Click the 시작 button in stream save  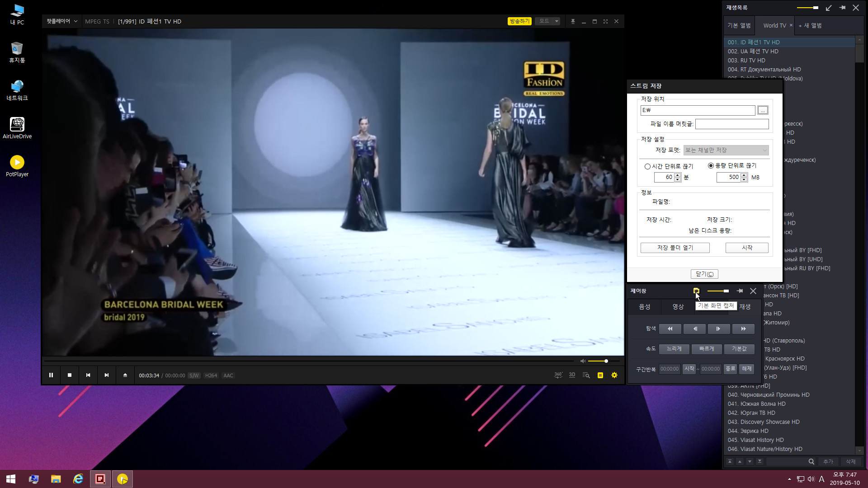click(747, 248)
